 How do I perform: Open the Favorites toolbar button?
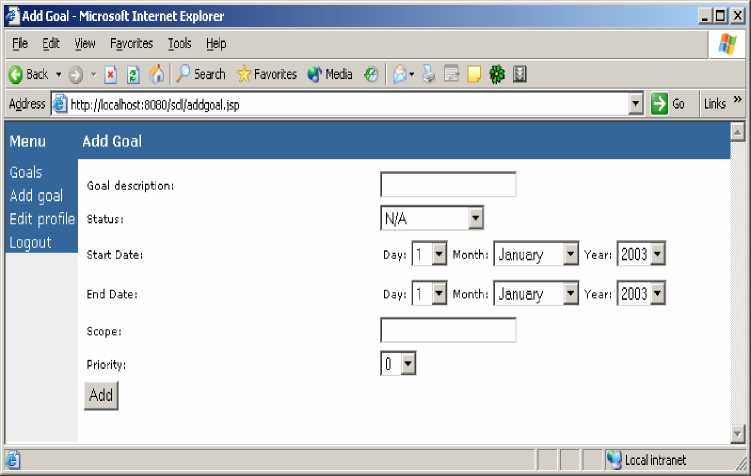[x=267, y=74]
